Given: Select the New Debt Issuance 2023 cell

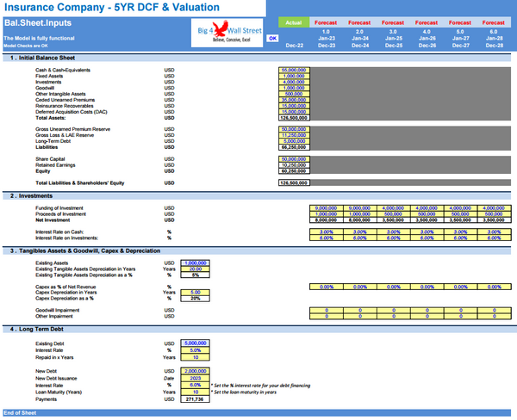Looking at the screenshot, I should pos(196,378).
